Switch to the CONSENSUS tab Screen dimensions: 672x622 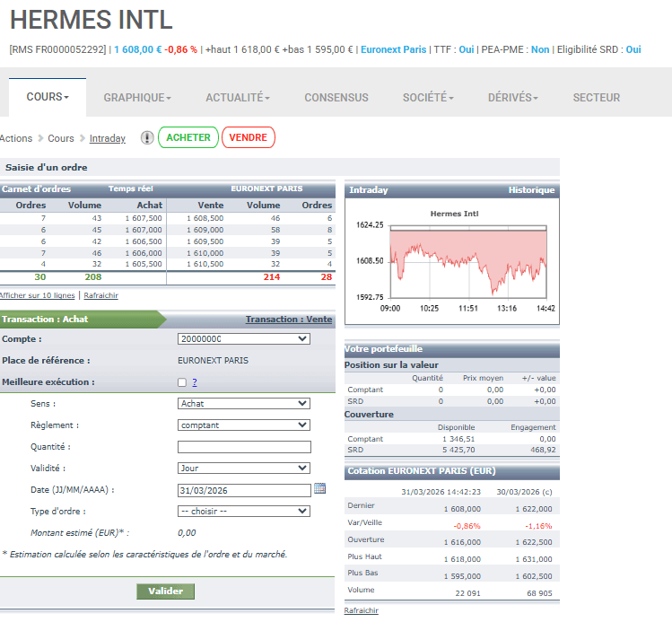point(336,98)
